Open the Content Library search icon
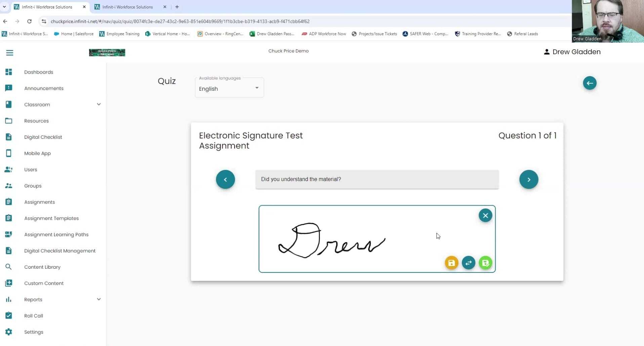The width and height of the screenshot is (644, 346). (8, 267)
